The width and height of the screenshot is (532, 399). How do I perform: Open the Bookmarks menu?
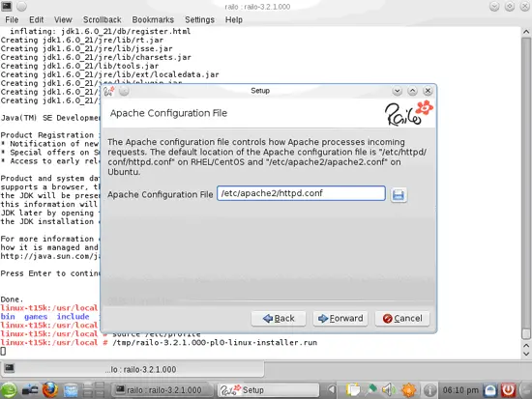point(153,20)
